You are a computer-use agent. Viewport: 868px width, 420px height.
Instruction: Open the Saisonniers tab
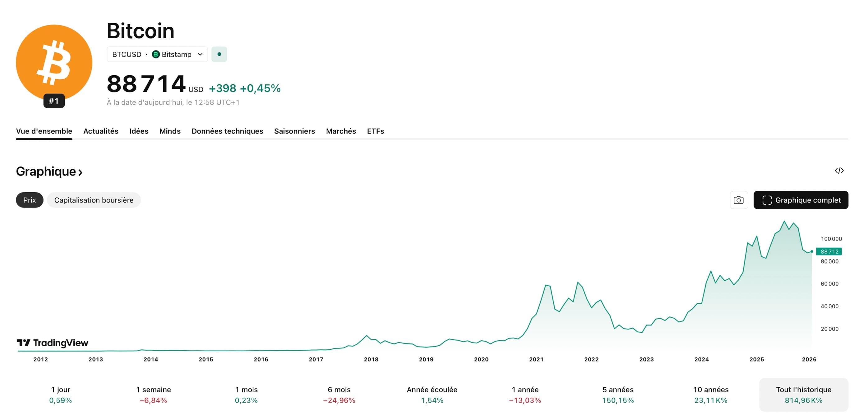click(294, 131)
